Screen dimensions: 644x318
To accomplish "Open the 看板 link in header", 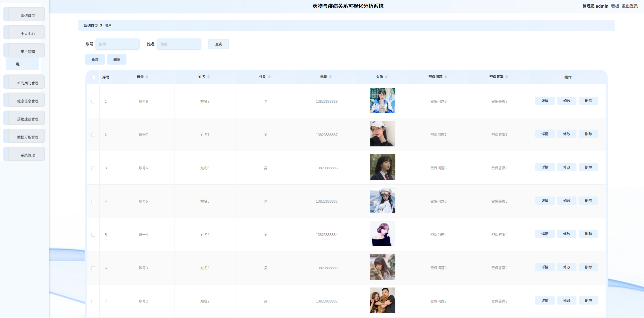I will [x=615, y=6].
